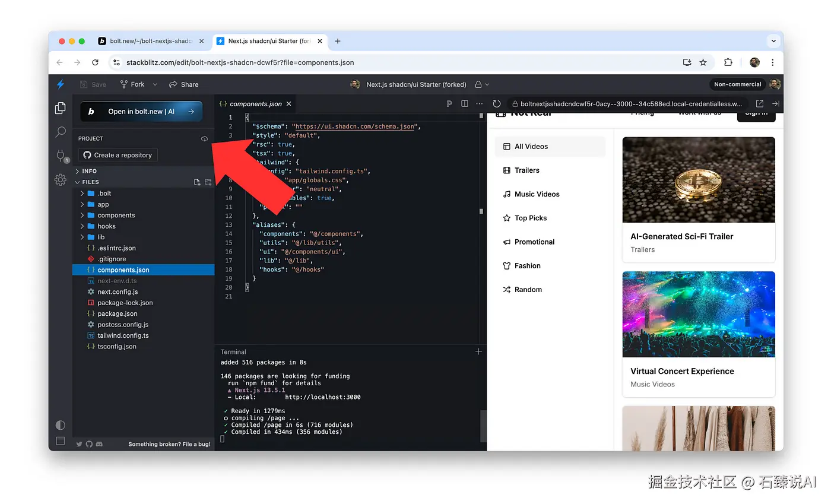Viewport: 831px width, 504px height.
Task: Click the browser bookmark star icon
Action: (703, 62)
